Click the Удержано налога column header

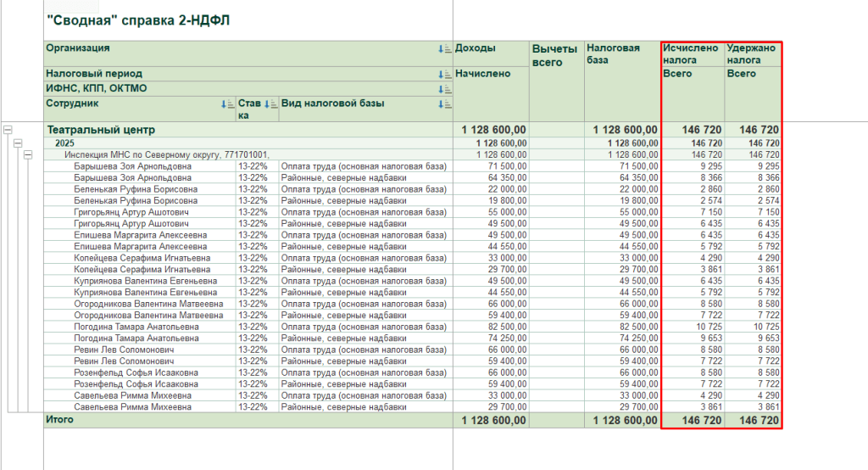tap(753, 53)
